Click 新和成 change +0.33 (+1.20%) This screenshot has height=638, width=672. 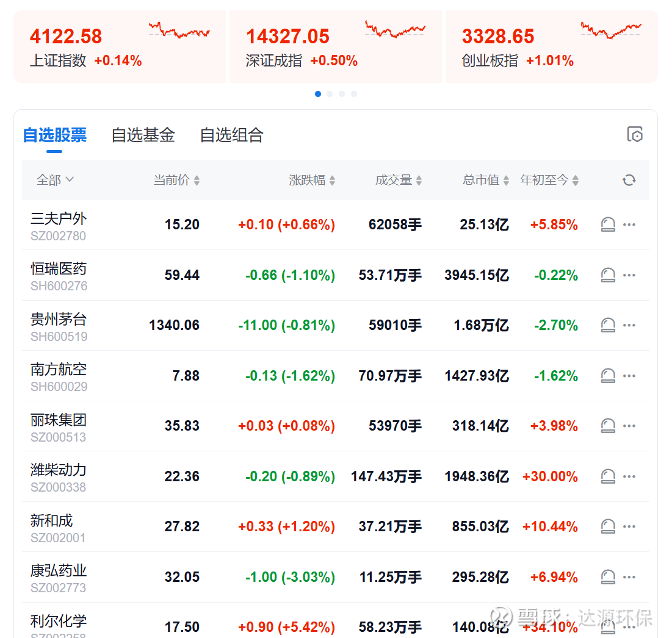(287, 526)
